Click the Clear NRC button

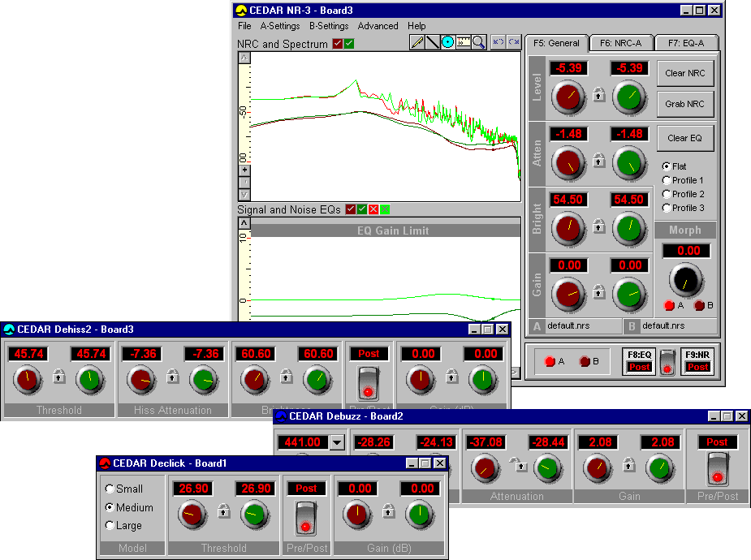pyautogui.click(x=685, y=73)
